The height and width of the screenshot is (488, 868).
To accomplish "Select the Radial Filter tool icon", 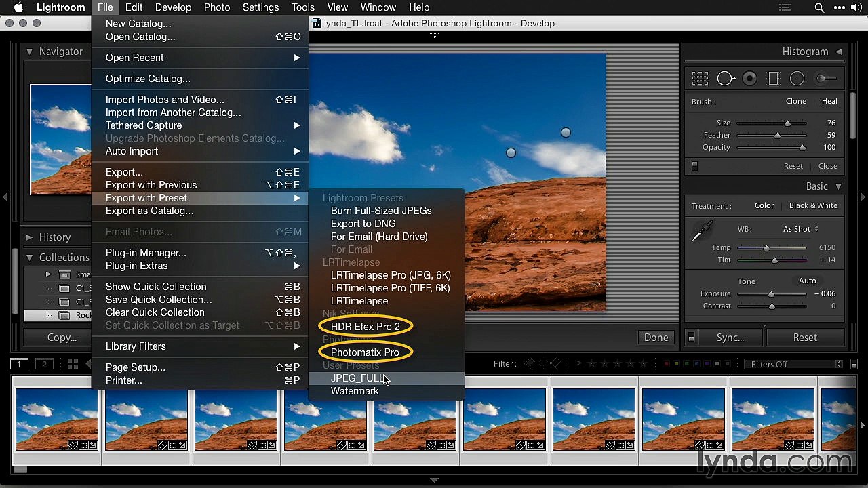I will point(797,79).
